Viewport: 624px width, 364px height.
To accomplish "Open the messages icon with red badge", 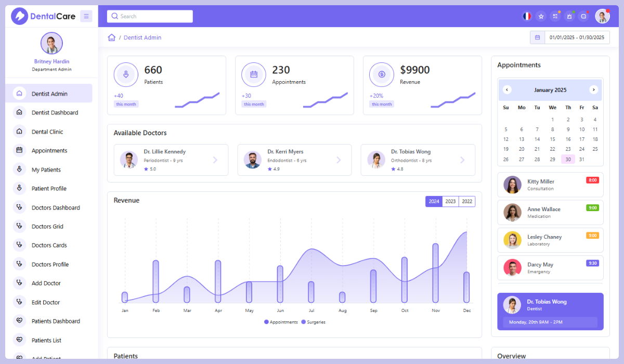I will pyautogui.click(x=583, y=16).
